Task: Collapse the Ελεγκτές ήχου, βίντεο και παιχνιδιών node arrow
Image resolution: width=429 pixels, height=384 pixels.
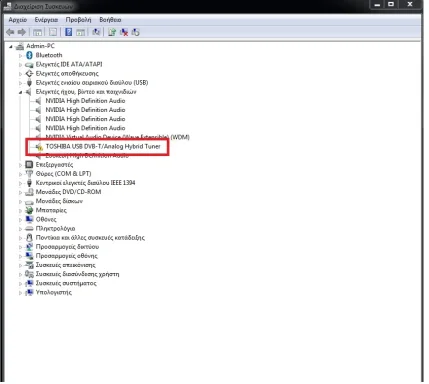Action: coord(20,92)
